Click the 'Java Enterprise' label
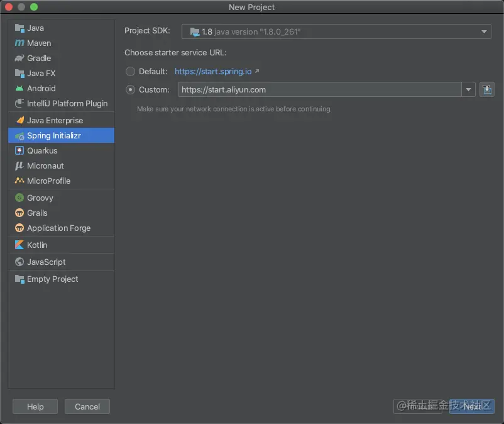 pyautogui.click(x=55, y=120)
